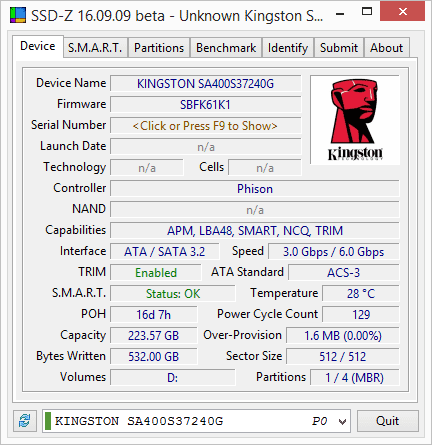The image size is (432, 445).
Task: Click the green drive status indicator
Action: click(x=48, y=421)
